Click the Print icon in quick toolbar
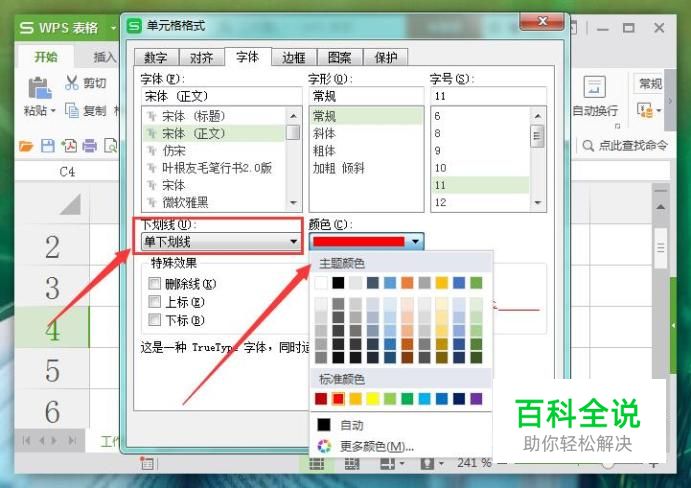 tap(89, 145)
